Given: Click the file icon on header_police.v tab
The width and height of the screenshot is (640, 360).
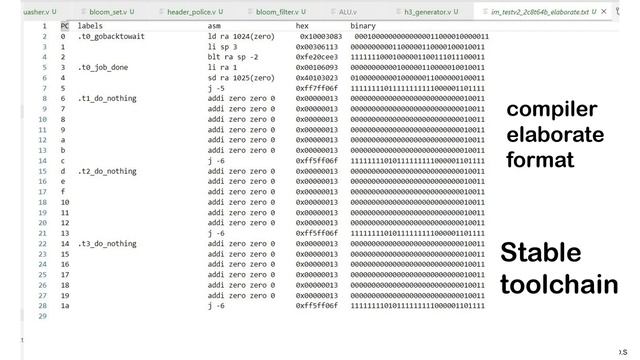Looking at the screenshot, I should 162,12.
